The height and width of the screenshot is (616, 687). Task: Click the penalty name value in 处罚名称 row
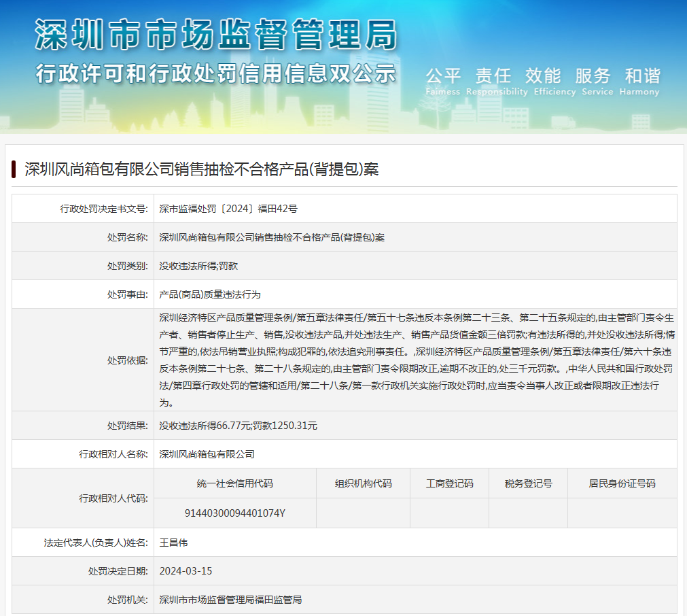point(272,237)
